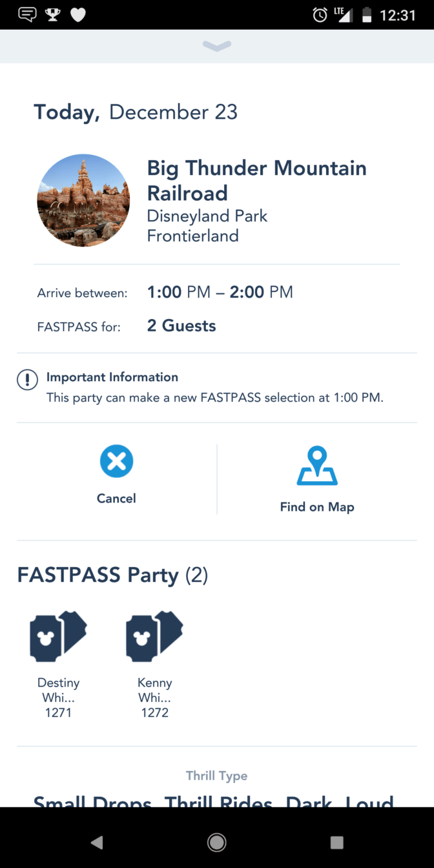Tap the Android home button
Image resolution: width=434 pixels, height=868 pixels.
click(217, 842)
